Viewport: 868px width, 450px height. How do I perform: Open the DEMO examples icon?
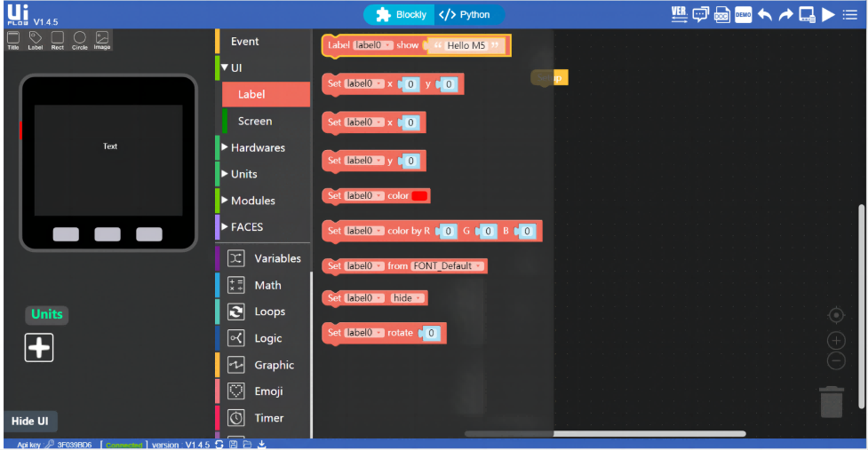click(744, 15)
